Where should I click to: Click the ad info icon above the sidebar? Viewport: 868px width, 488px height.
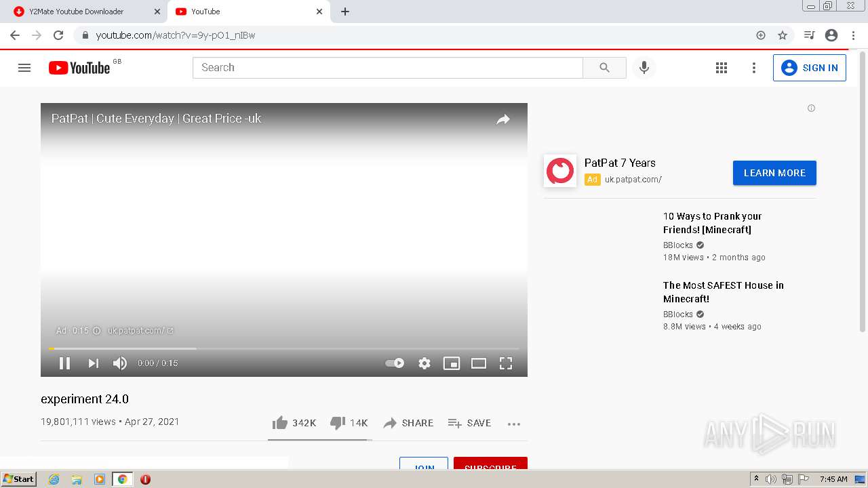click(x=811, y=108)
